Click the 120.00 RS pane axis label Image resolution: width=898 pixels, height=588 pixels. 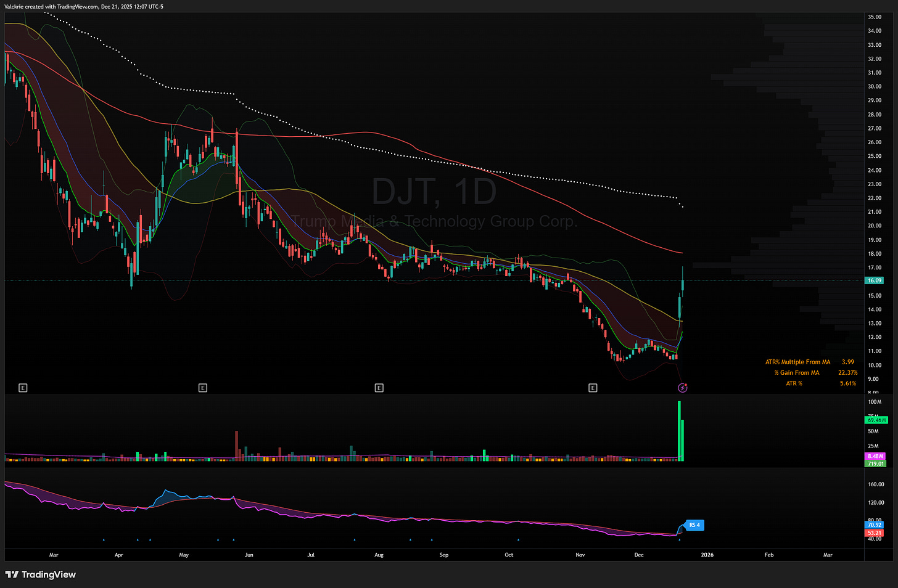point(876,502)
